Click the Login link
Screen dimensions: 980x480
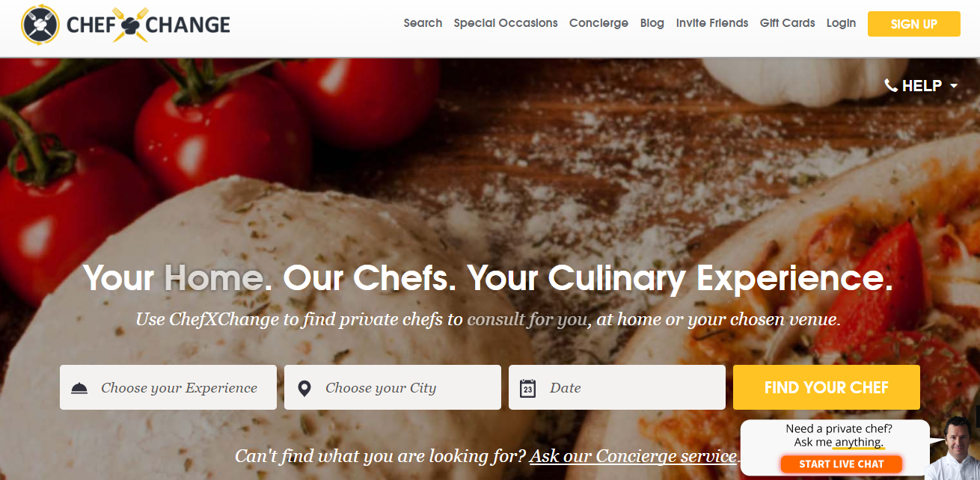pos(841,23)
